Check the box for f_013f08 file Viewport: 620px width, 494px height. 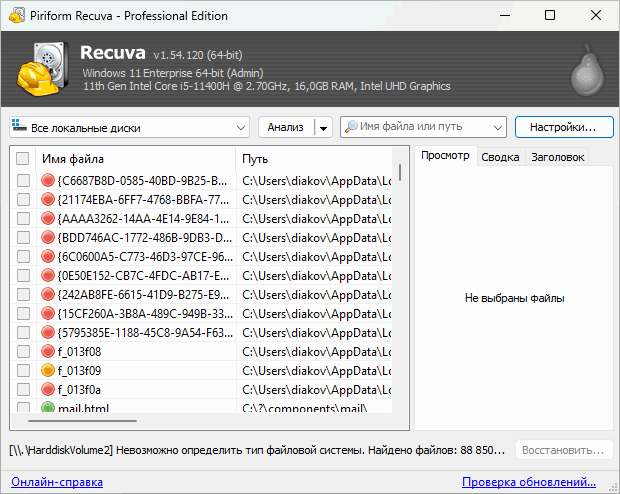click(23, 351)
